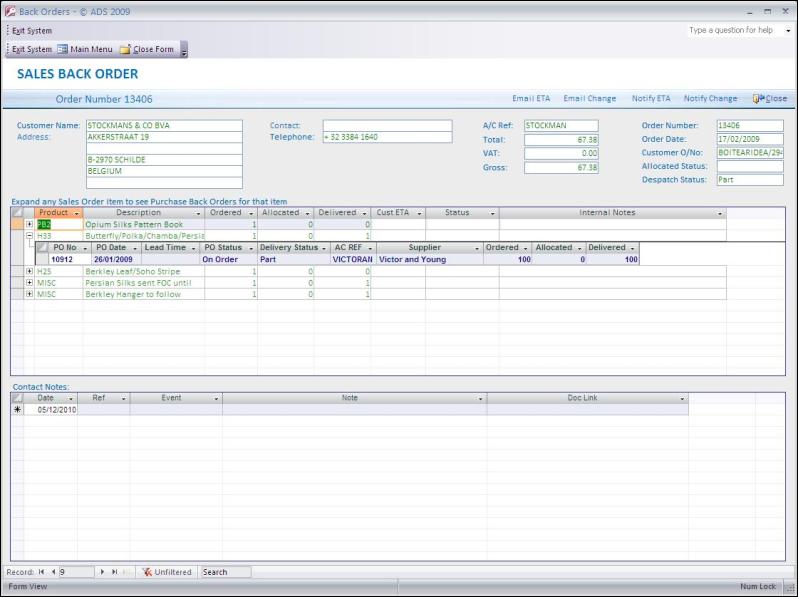Click the Berkley Hanger to follow description

[144, 294]
